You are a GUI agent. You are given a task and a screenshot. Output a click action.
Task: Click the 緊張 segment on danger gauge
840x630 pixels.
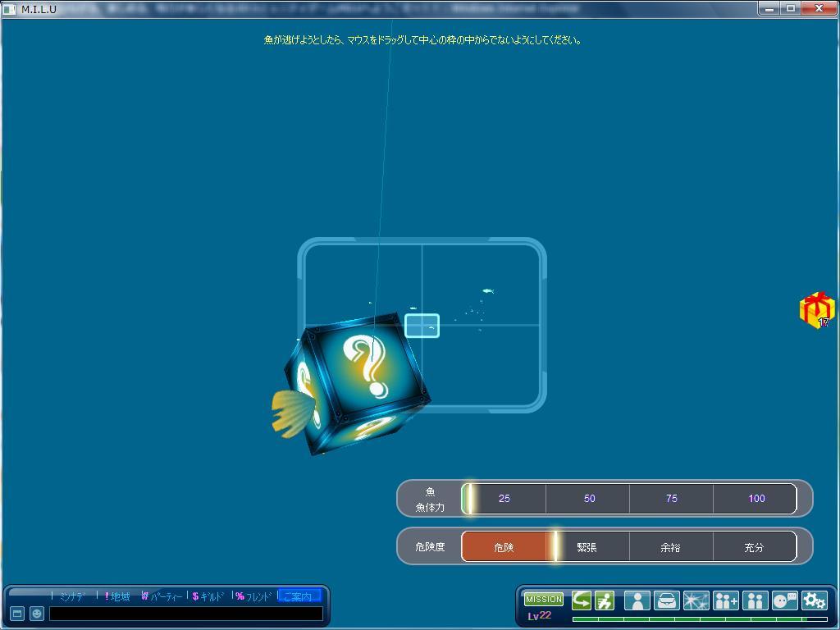[x=587, y=547]
